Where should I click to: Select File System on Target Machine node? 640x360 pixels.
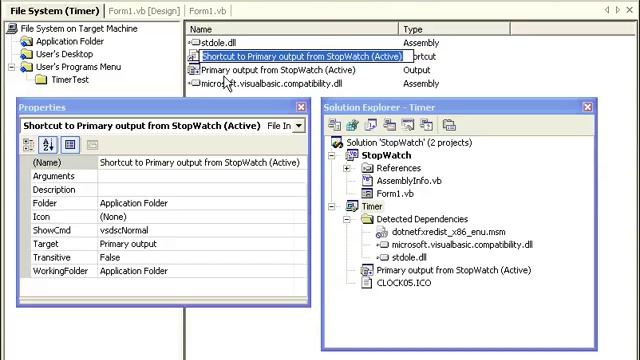click(79, 29)
